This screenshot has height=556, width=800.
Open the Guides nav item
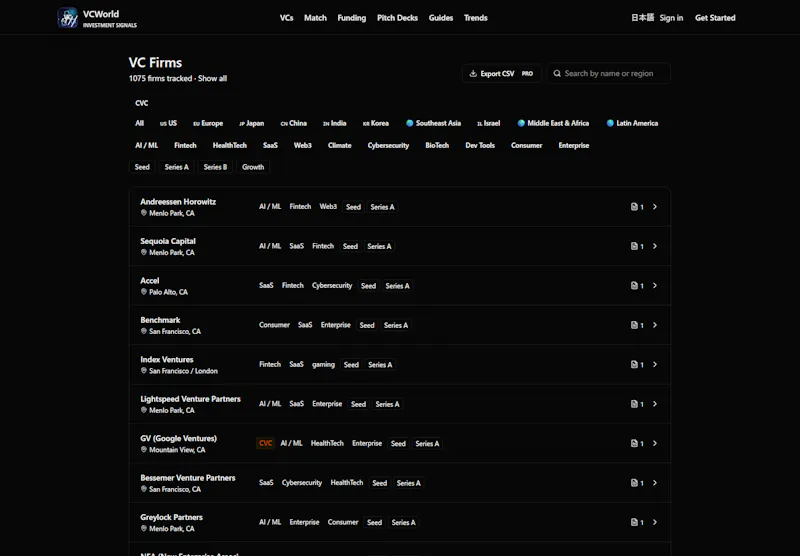coord(441,18)
